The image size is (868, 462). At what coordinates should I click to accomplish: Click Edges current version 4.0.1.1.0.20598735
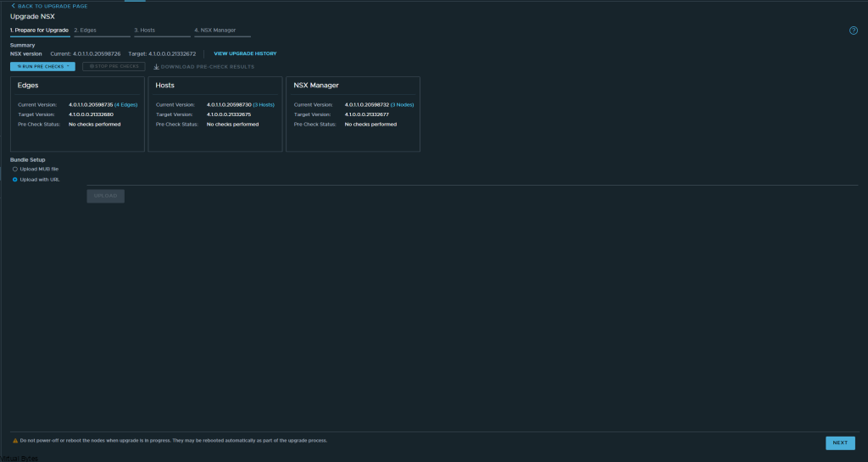click(x=91, y=104)
